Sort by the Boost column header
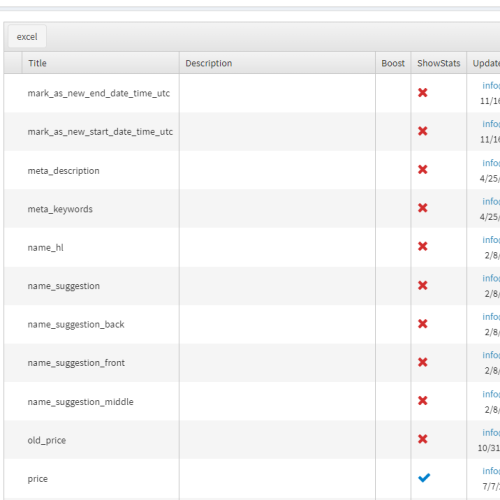500x500 pixels. pyautogui.click(x=393, y=63)
